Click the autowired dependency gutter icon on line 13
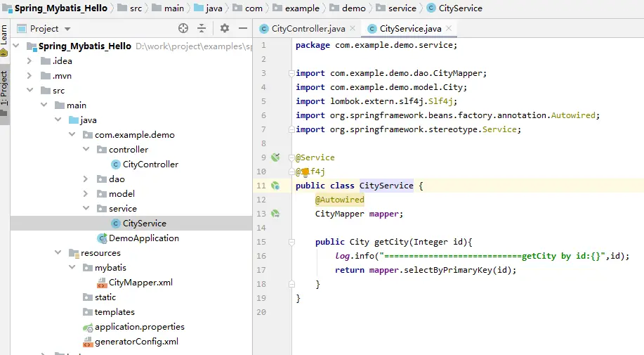The height and width of the screenshot is (355, 644). (275, 214)
